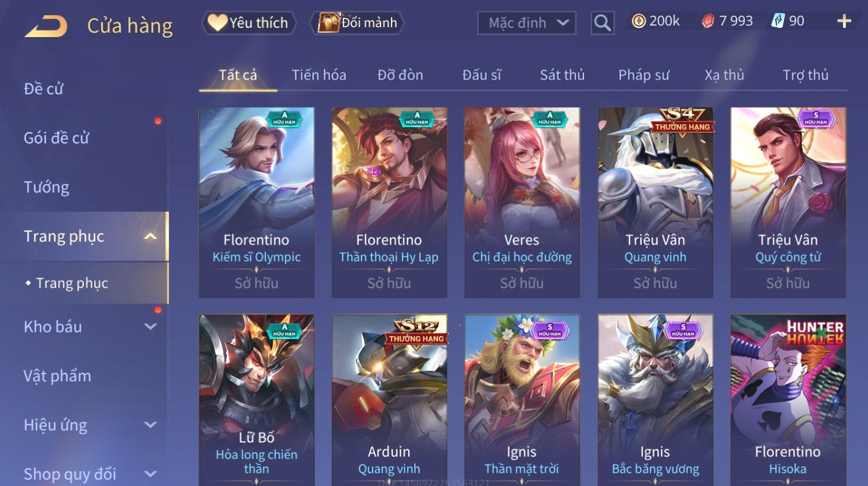Open Vật phẩm in the sidebar

57,375
